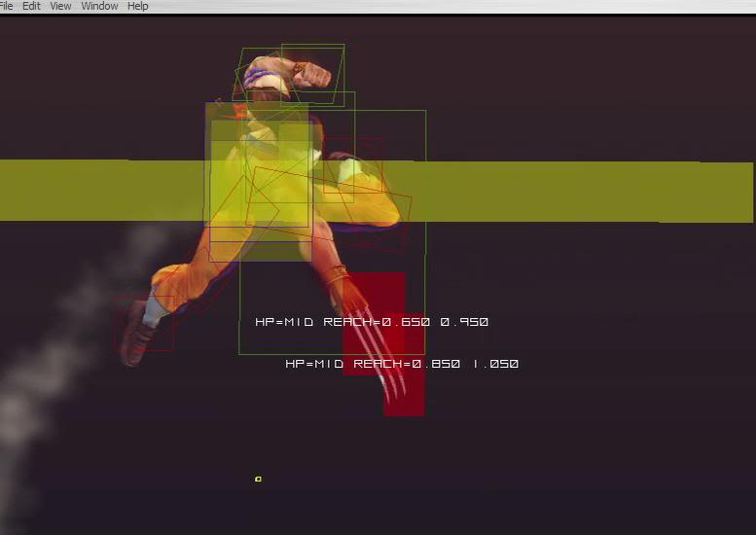Click the small yellow origin marker
Image resolution: width=756 pixels, height=535 pixels.
pyautogui.click(x=258, y=479)
